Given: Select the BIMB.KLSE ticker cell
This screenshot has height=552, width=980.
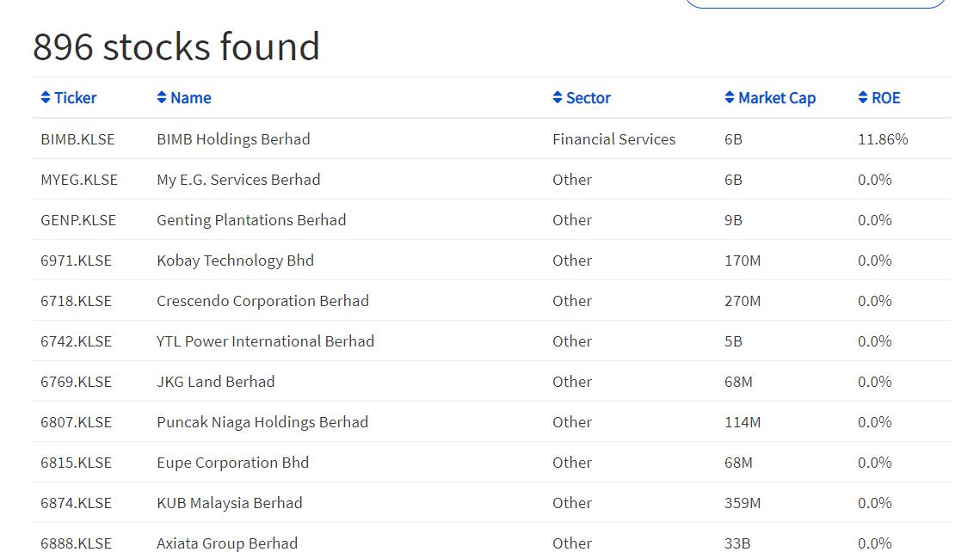Looking at the screenshot, I should click(77, 139).
